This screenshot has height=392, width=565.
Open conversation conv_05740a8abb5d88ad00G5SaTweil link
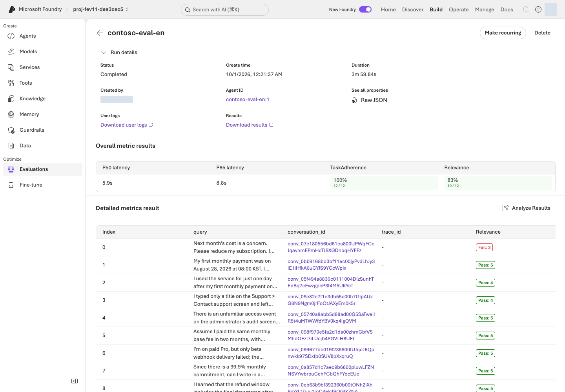331,318
